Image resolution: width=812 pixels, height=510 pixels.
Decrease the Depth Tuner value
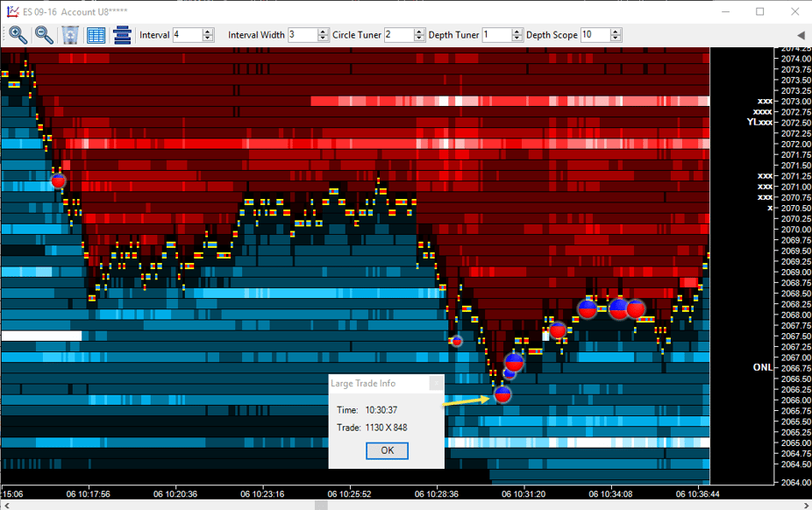(x=516, y=39)
